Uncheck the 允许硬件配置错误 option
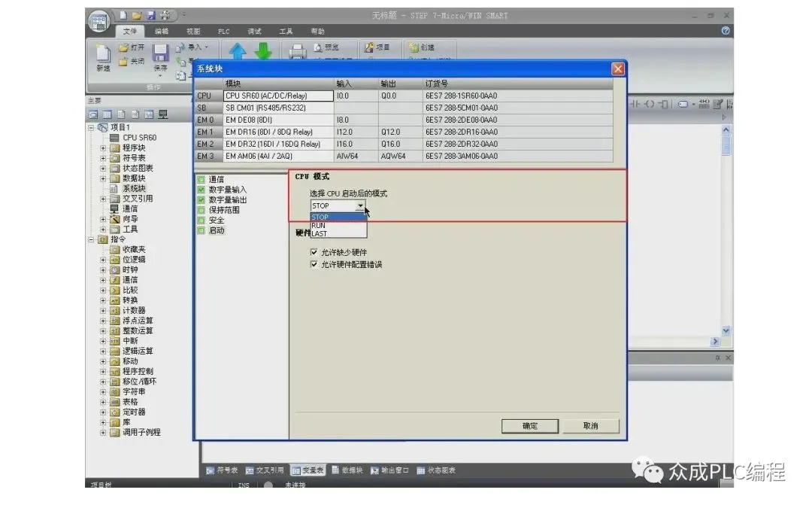Image resolution: width=812 pixels, height=508 pixels. coord(314,264)
